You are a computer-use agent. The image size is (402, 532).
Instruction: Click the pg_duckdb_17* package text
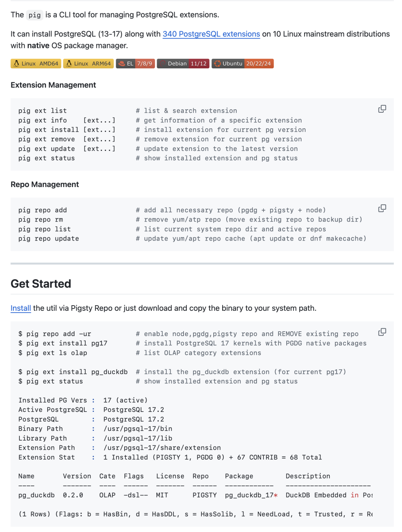(x=251, y=495)
